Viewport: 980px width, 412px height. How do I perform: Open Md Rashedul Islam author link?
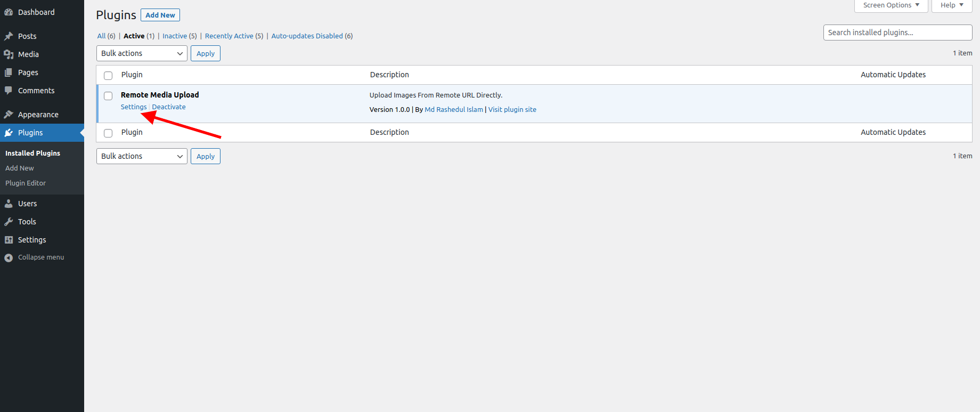[454, 110]
